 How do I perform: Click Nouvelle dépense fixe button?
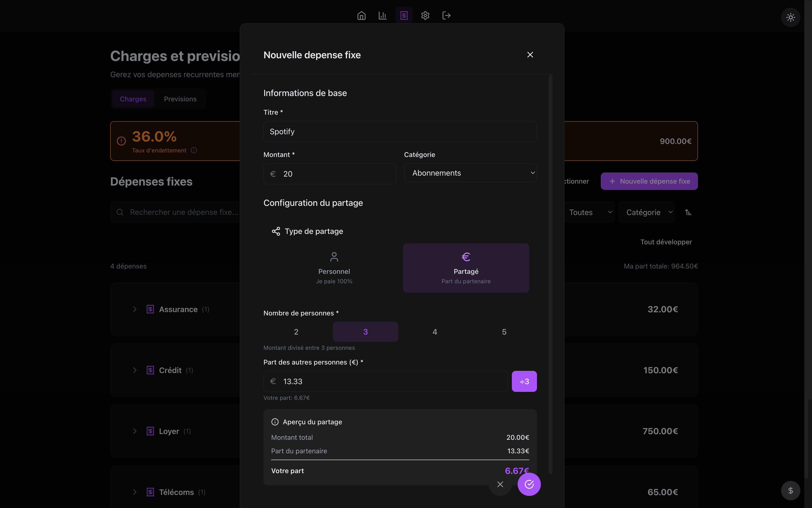coord(649,181)
